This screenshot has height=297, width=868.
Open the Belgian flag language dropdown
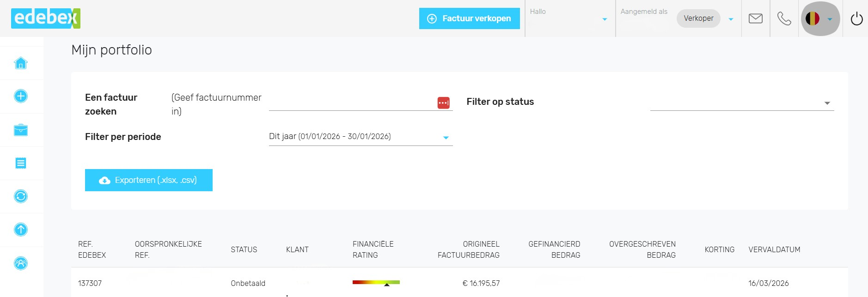(x=819, y=19)
